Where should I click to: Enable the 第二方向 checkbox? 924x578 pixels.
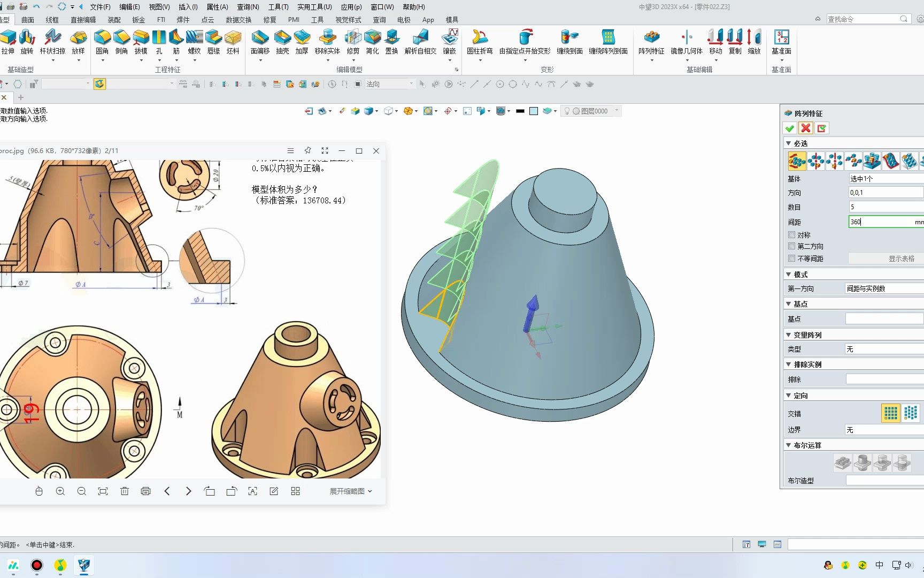[792, 246]
